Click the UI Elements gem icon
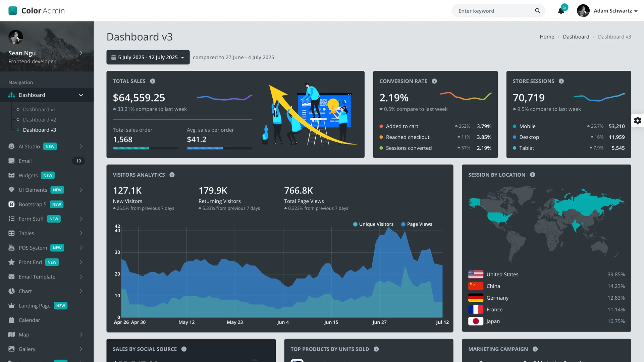This screenshot has width=644, height=362. [x=11, y=190]
